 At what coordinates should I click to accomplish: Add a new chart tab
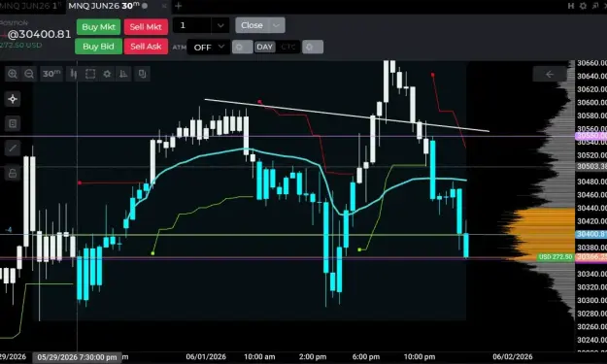tap(178, 6)
